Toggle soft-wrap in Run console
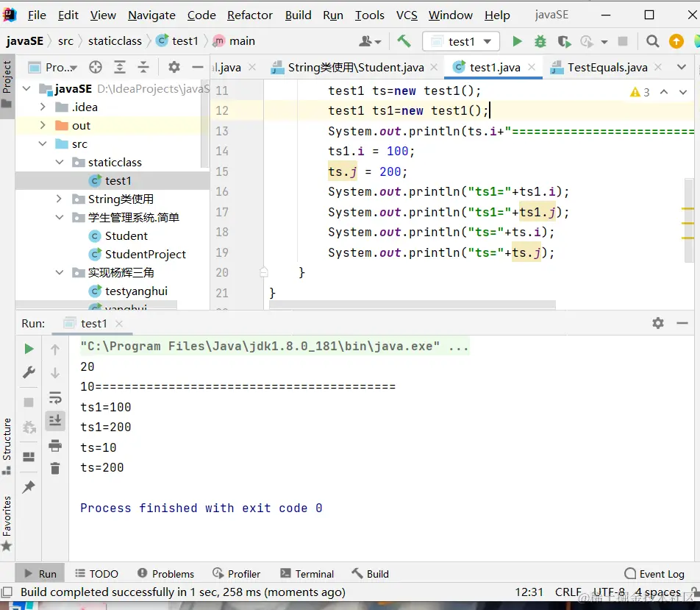Viewport: 700px width, 610px height. 55,398
